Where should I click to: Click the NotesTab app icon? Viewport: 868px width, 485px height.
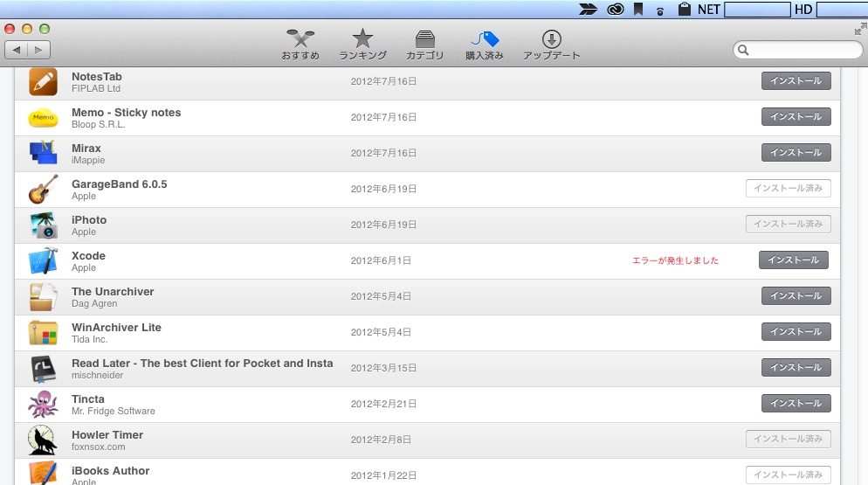(43, 82)
